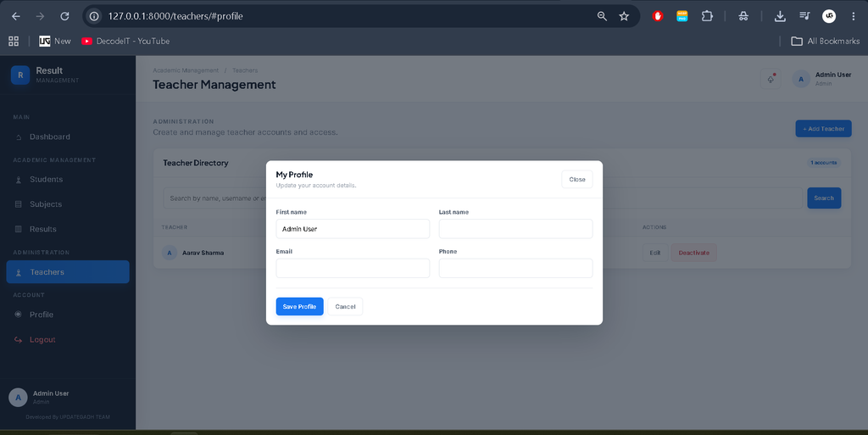Screen dimensions: 868x435
Task: Click the blue Search button
Action: 824,198
